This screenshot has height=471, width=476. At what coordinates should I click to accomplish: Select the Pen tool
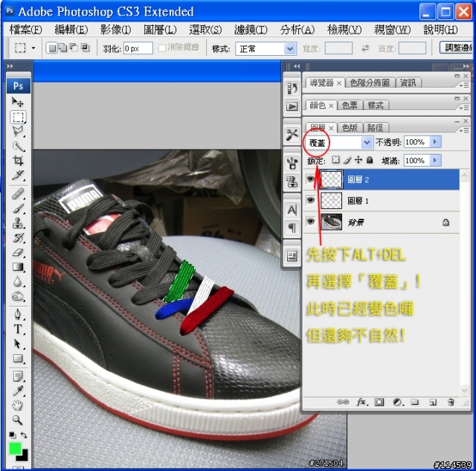[18, 314]
